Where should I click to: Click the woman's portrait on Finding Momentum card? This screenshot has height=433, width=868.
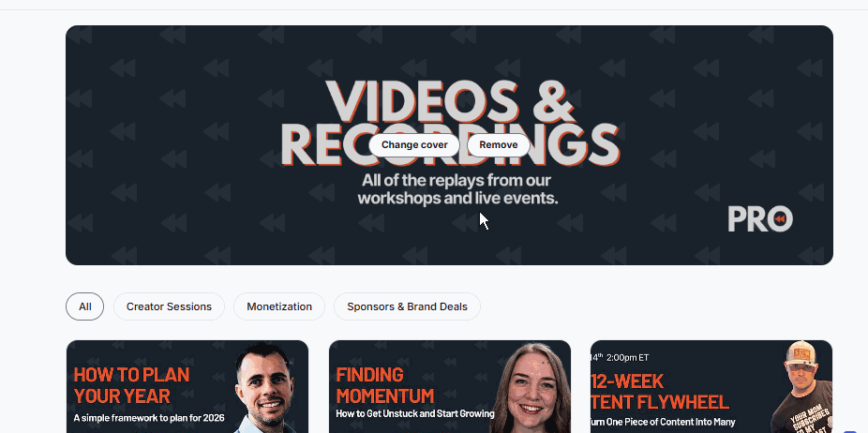tap(531, 389)
